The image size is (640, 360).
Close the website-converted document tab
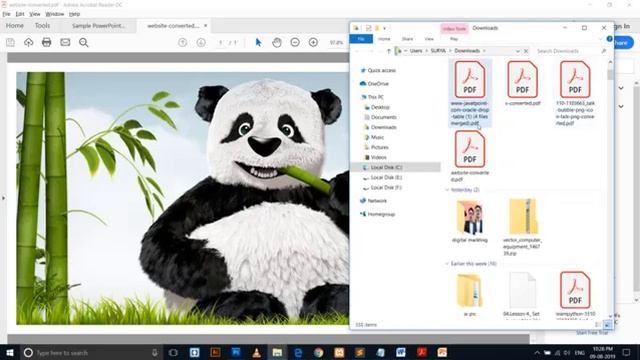pyautogui.click(x=205, y=26)
